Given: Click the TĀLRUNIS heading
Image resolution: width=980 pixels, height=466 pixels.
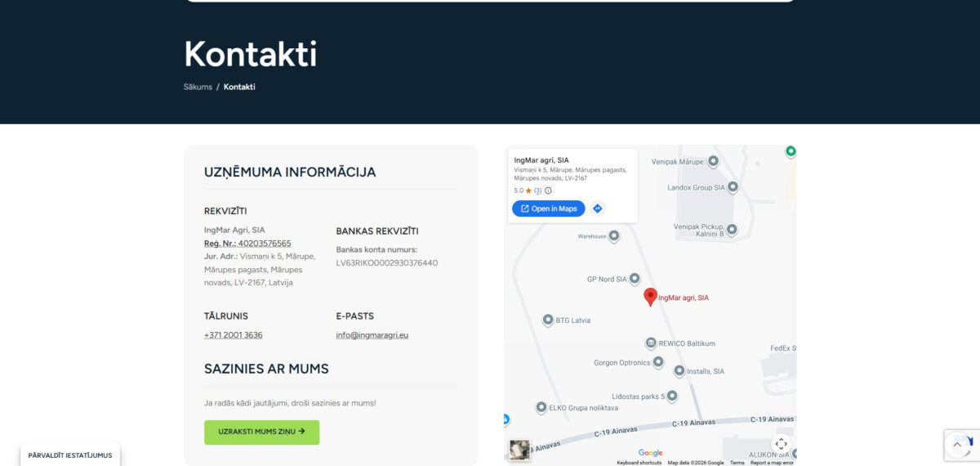Looking at the screenshot, I should coord(226,316).
